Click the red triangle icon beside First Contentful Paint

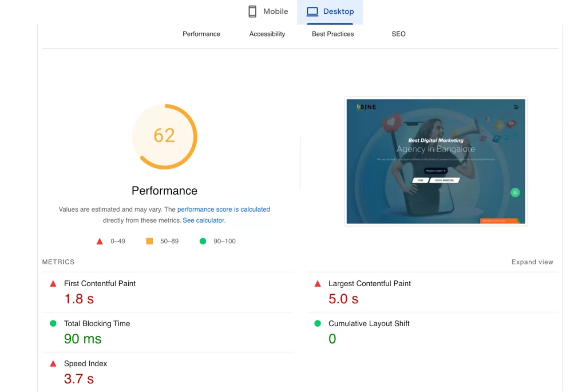coord(52,283)
